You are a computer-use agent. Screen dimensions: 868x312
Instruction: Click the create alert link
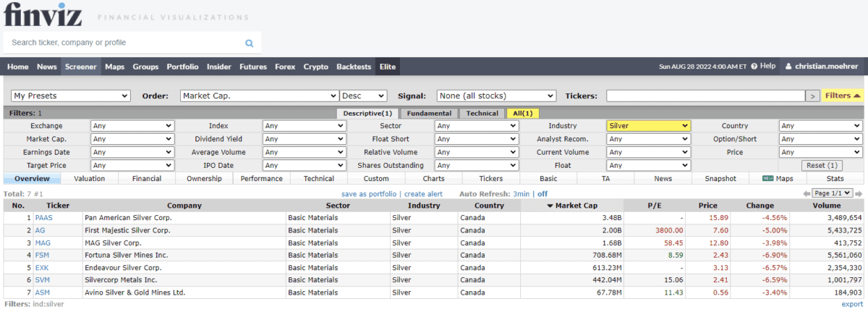tap(423, 194)
